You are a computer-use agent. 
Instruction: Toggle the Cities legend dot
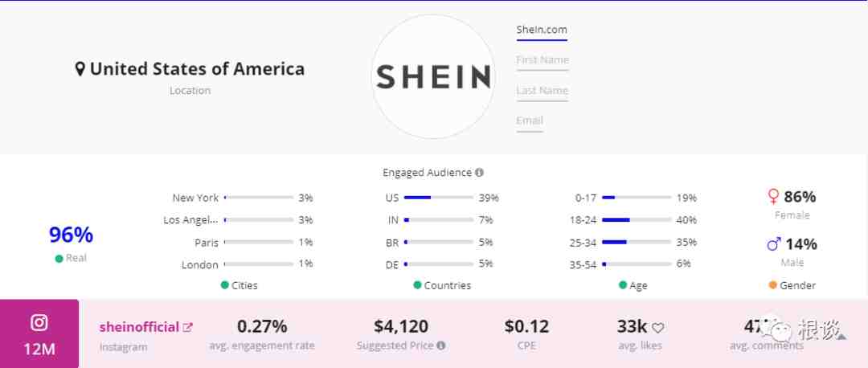coord(224,285)
